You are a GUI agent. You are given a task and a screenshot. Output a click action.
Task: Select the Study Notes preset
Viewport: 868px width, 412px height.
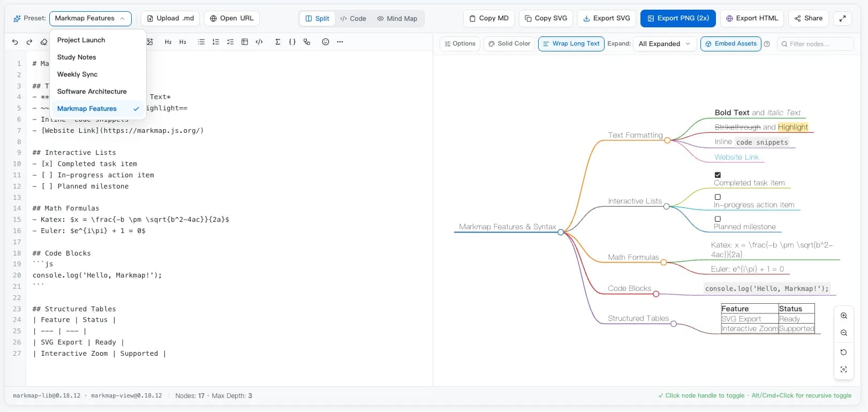(x=98, y=57)
